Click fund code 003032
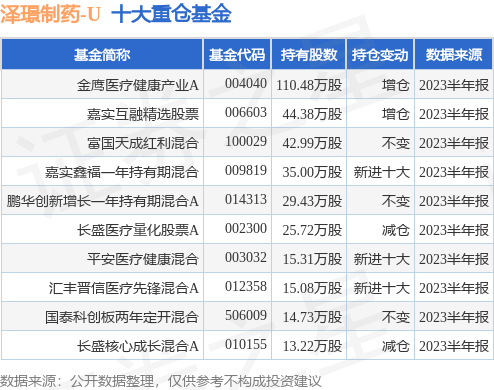The width and height of the screenshot is (494, 390). point(246,258)
